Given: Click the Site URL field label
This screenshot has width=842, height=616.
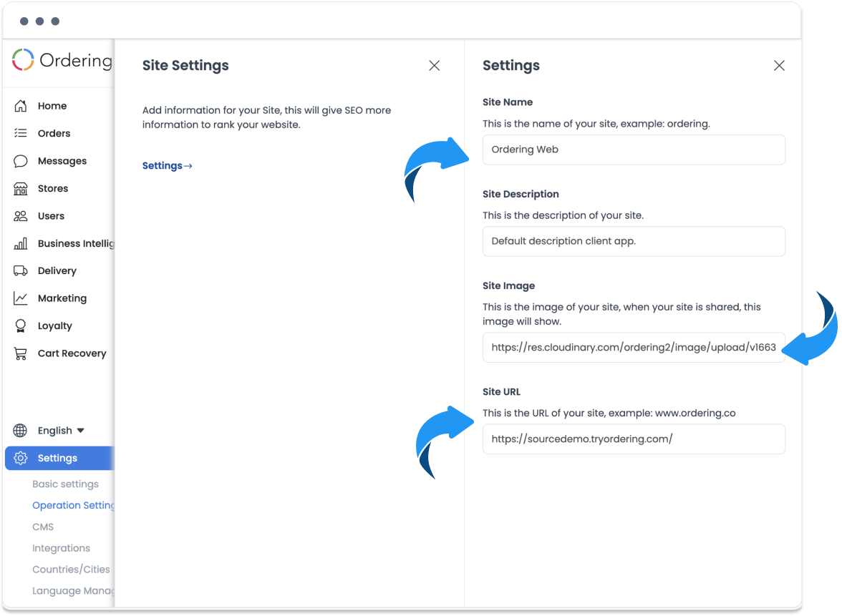Looking at the screenshot, I should click(x=501, y=392).
